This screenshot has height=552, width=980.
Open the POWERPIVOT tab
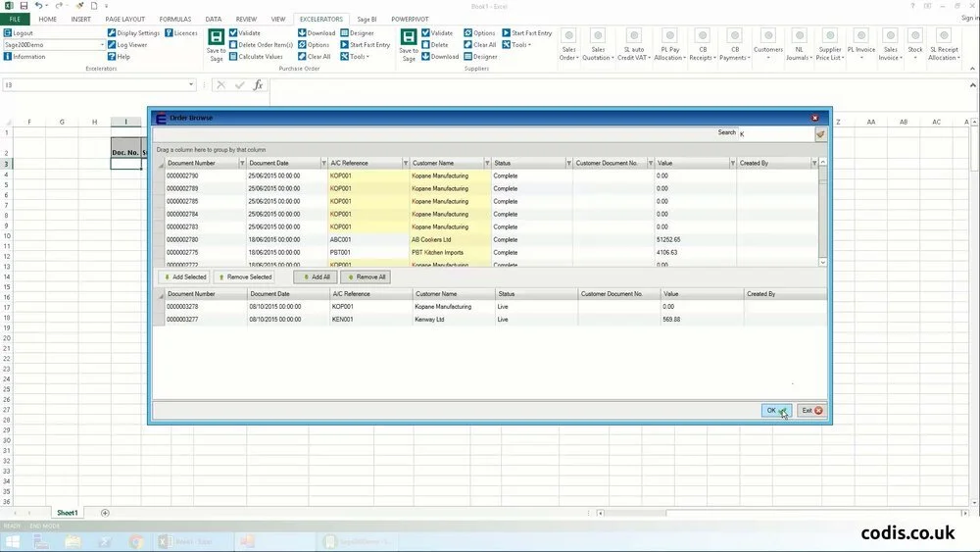pos(410,20)
